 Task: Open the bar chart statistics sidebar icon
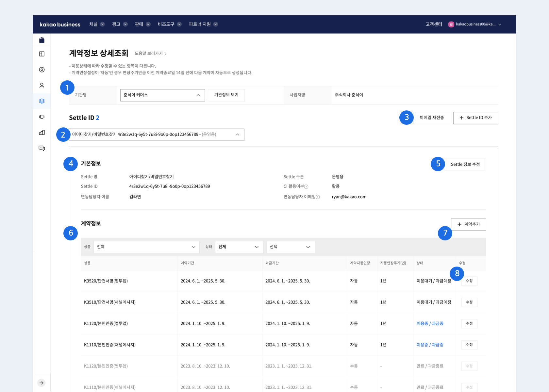(42, 132)
